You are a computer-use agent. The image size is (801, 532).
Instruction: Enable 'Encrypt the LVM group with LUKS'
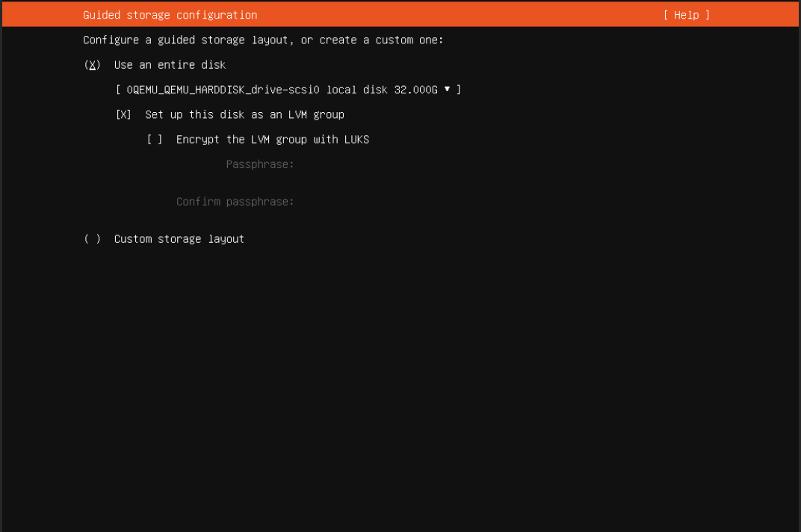point(154,139)
